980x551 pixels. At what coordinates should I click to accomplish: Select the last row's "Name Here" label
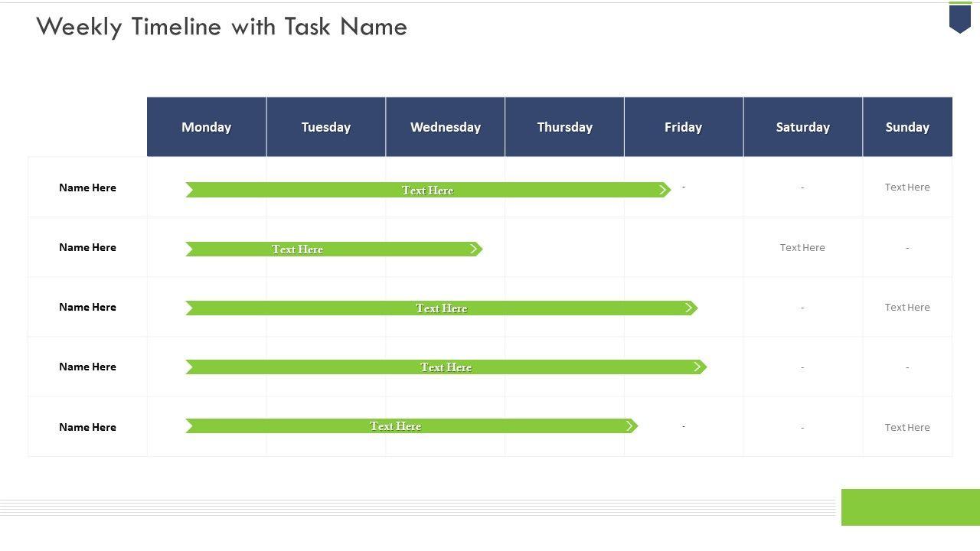click(x=88, y=427)
